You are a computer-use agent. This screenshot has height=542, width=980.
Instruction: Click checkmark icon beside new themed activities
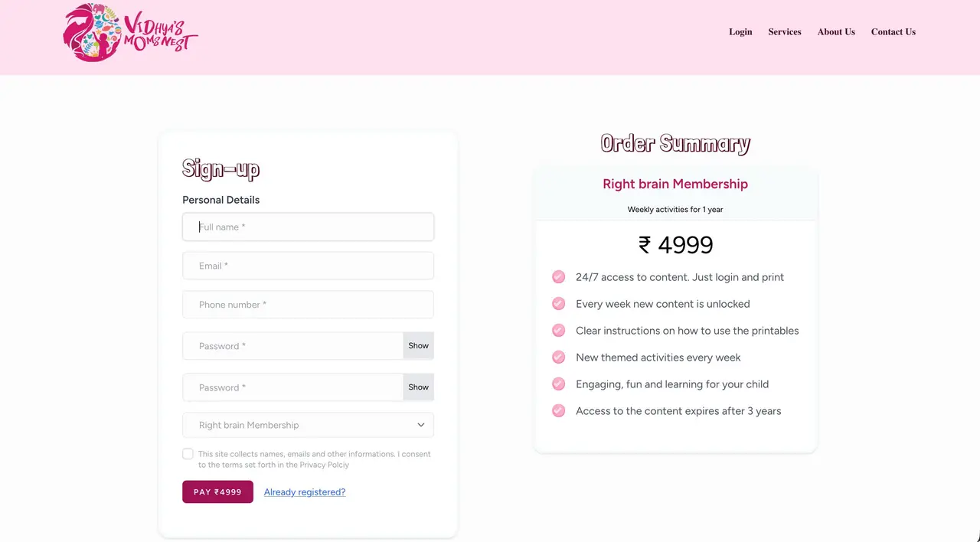[559, 358]
